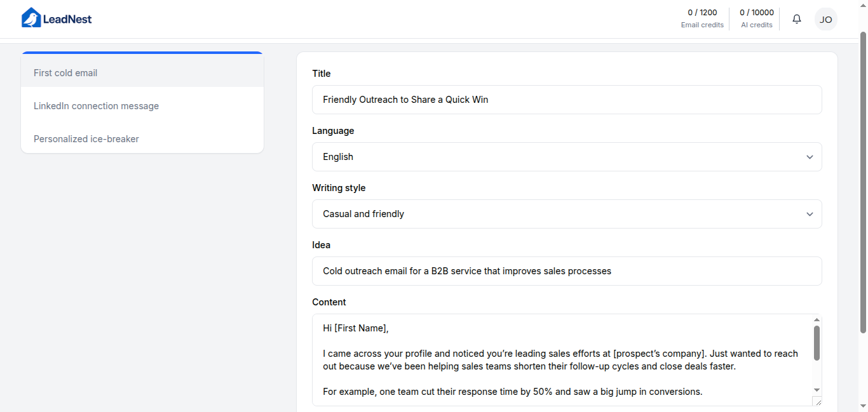Click the Content box scrollbar thumb
This screenshot has width=868, height=412.
click(817, 343)
